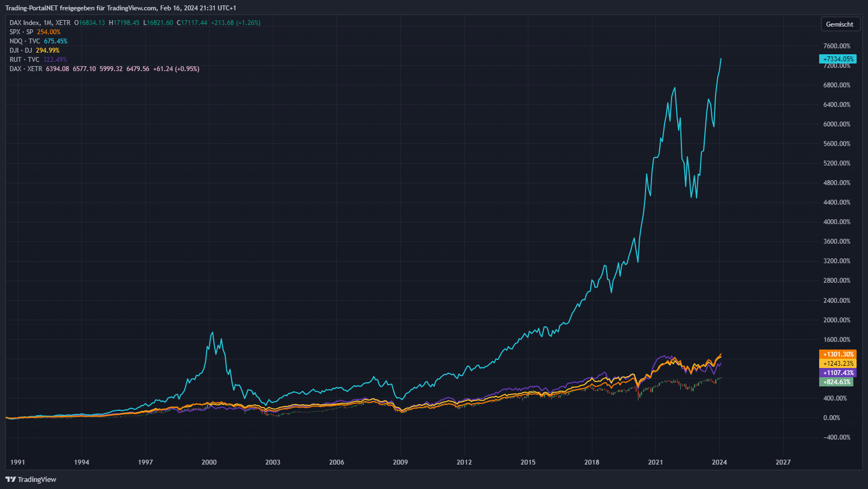Viewport: 868px width, 489px height.
Task: Click the 7600.00% label on price axis
Action: (x=837, y=46)
